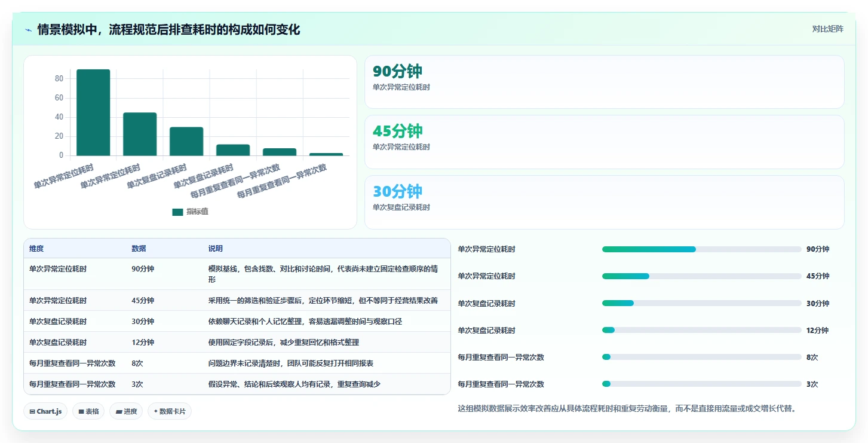
Task: Click the Chart.js chip at the bottom
Action: (45, 411)
